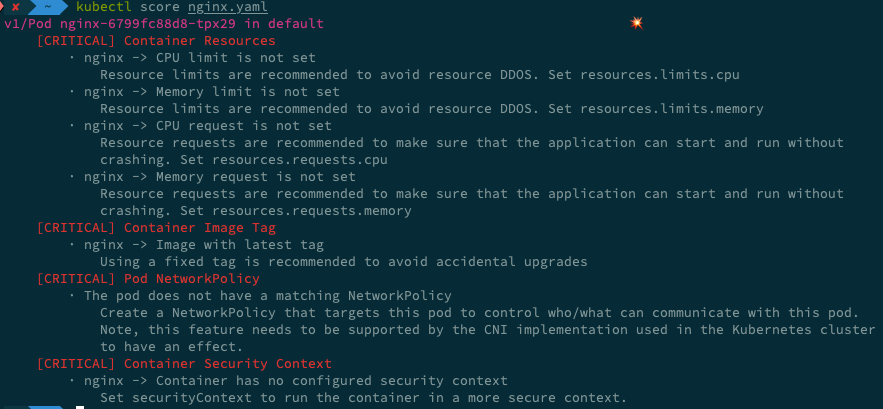The image size is (883, 409).
Task: Click the 'Memory limit is not set' line
Action: tap(215, 92)
